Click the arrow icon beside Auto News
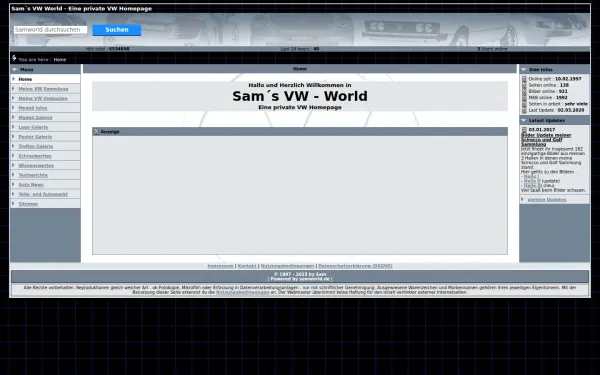 pyautogui.click(x=13, y=184)
